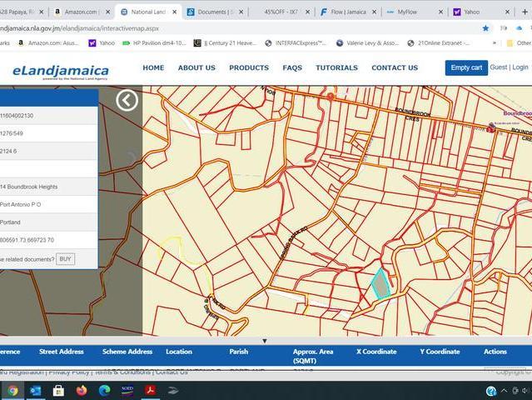Switch to the Flow | Jamaica tab
Image resolution: width=532 pixels, height=400 pixels.
coord(346,12)
